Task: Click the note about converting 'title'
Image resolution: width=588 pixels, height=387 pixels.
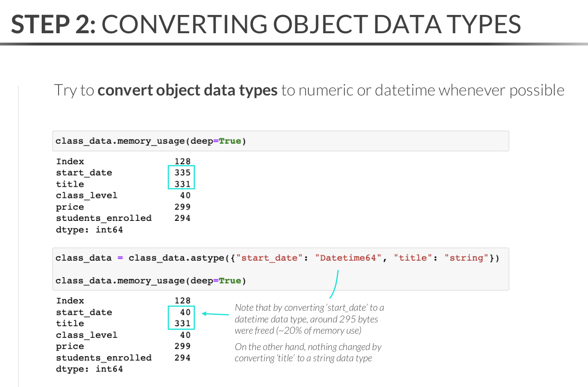Action: (x=308, y=352)
